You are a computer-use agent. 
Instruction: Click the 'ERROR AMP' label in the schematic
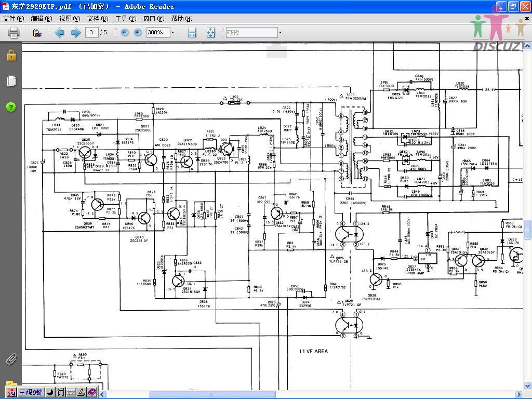pos(414,273)
